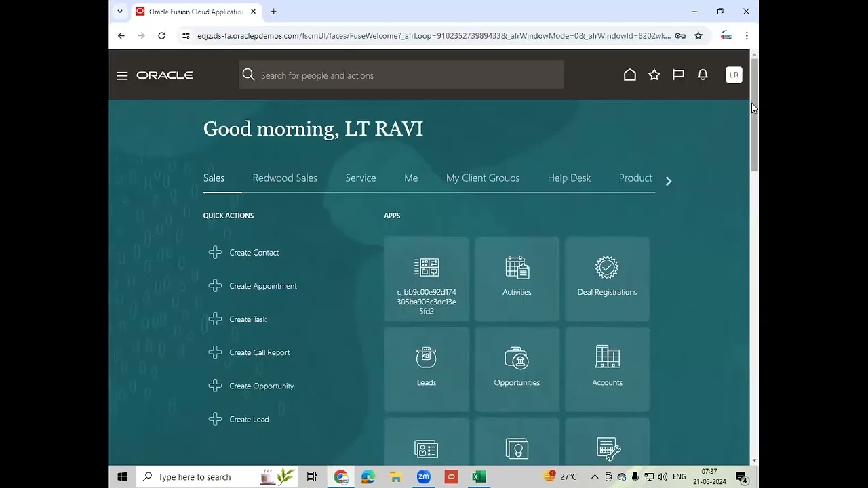Click the search magnifier icon in Oracle header
868x488 pixels.
[x=248, y=75]
